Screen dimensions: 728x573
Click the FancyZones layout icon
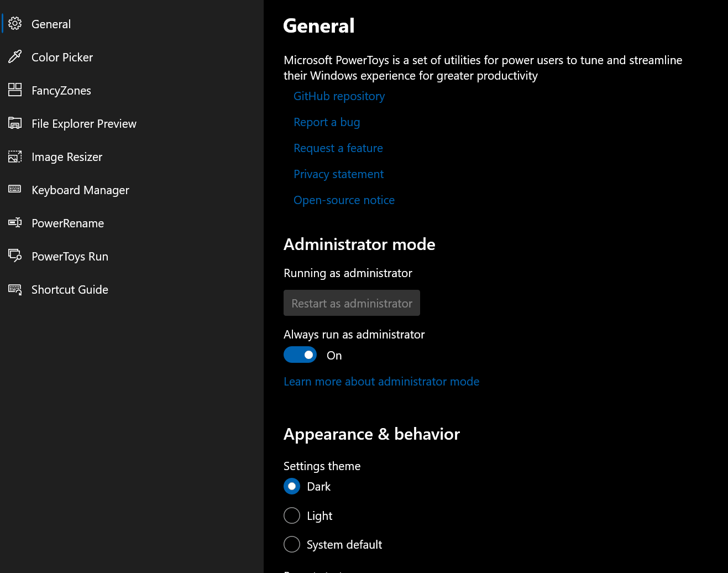point(15,90)
